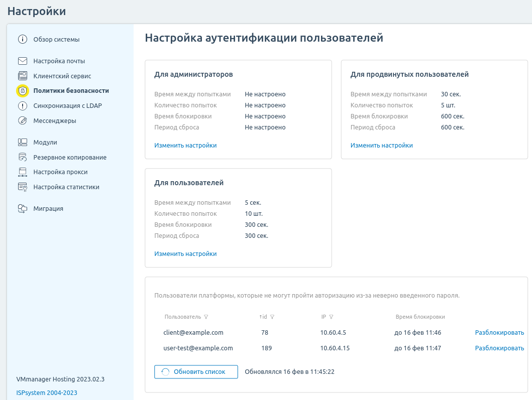Change settings for advanced users card

[381, 146]
